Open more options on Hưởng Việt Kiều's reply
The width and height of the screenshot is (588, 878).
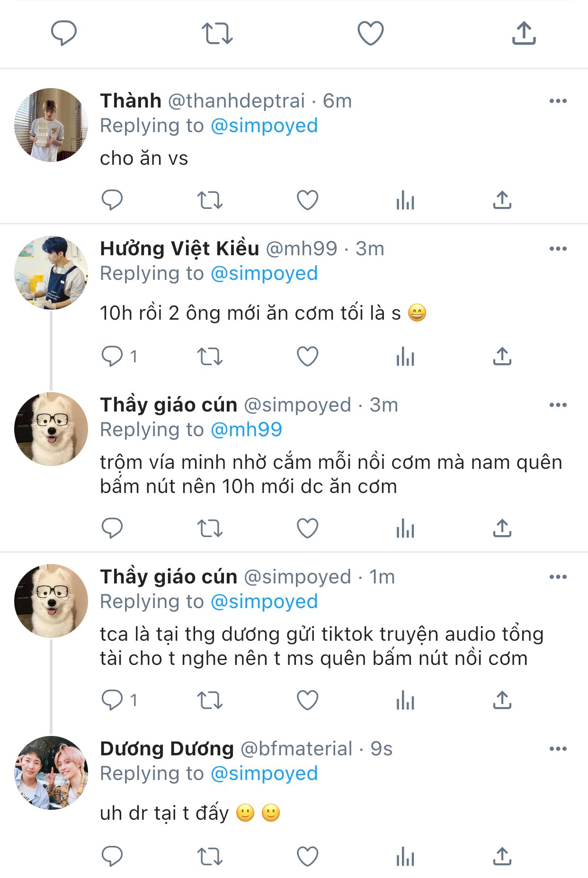(558, 249)
